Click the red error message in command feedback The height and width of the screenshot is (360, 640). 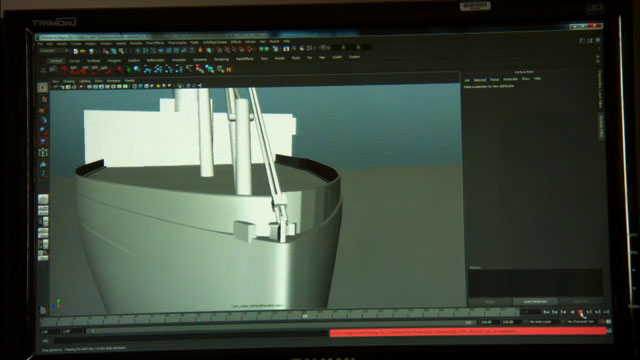coord(468,332)
